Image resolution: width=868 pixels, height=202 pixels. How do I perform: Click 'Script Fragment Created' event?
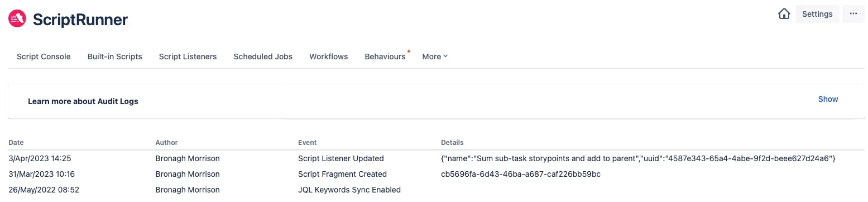(343, 174)
